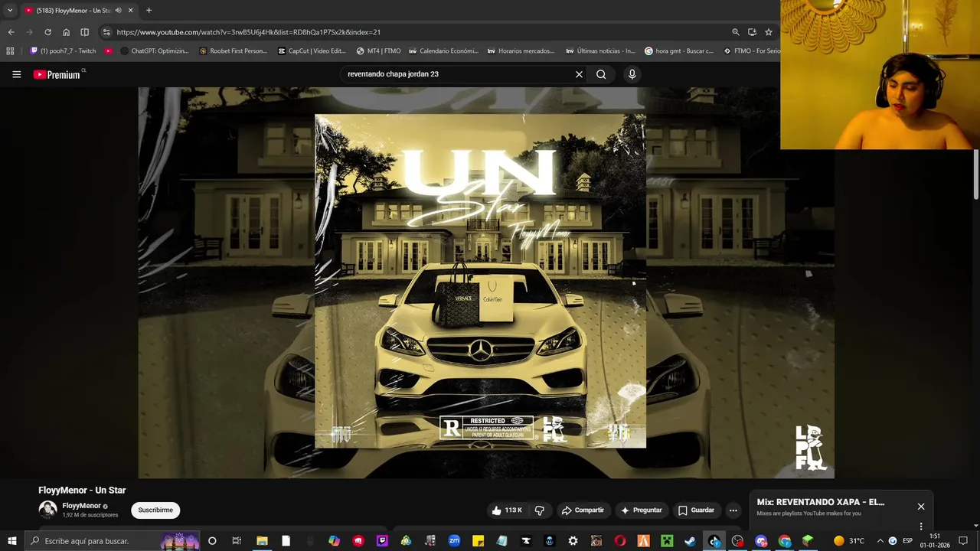Select the FloyyMenor - Un Star tab
This screenshot has height=551, width=980.
pyautogui.click(x=78, y=11)
